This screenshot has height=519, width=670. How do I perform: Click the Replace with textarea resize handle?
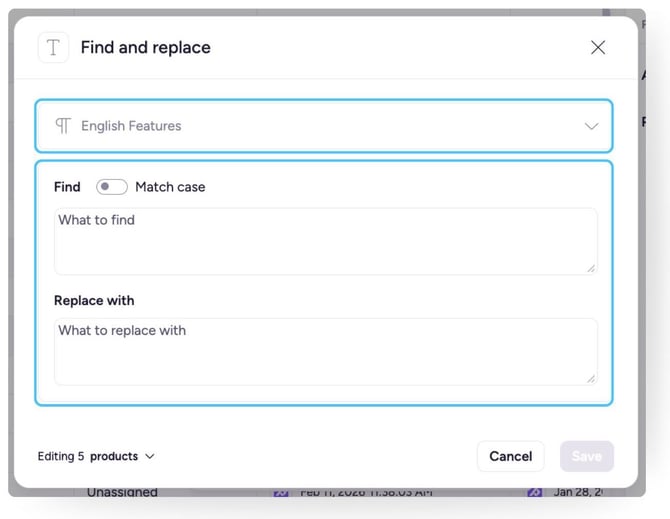(x=591, y=378)
